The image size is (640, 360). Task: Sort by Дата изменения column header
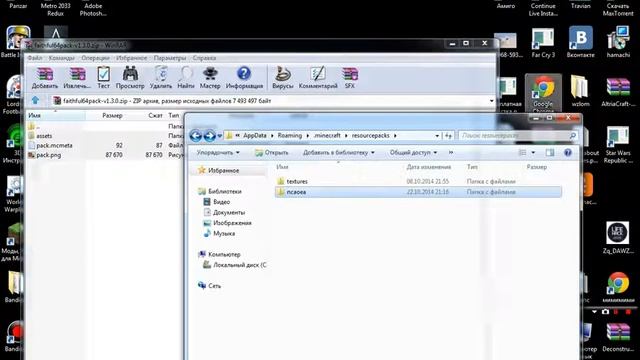(429, 167)
